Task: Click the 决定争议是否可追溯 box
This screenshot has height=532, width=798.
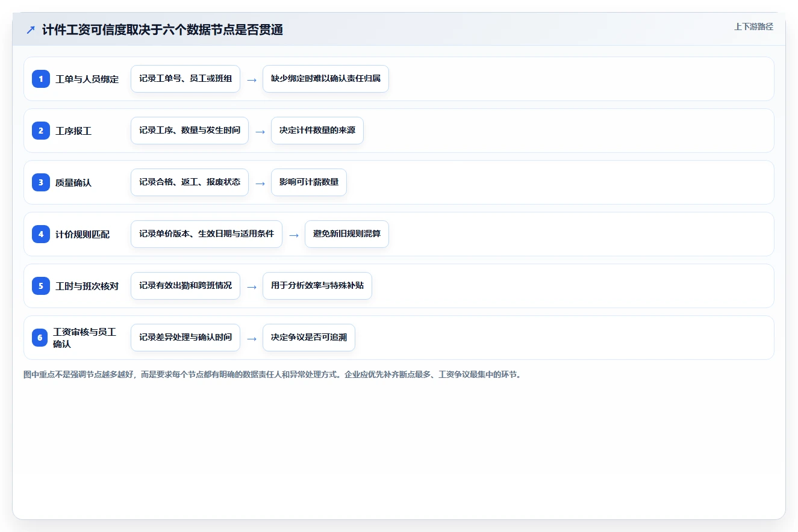Action: point(309,338)
